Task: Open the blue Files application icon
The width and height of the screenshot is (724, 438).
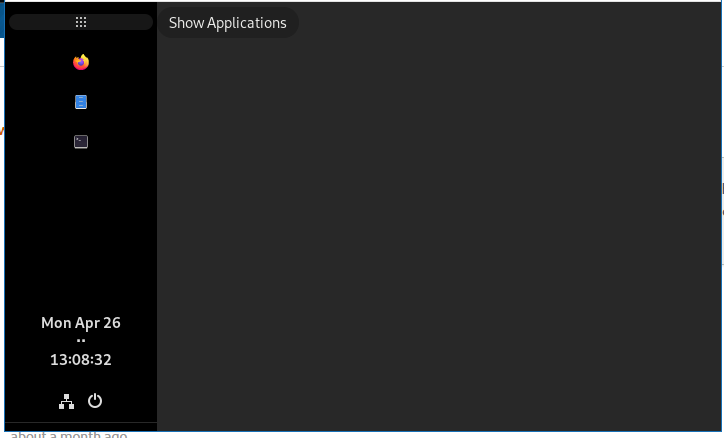Action: pyautogui.click(x=81, y=102)
